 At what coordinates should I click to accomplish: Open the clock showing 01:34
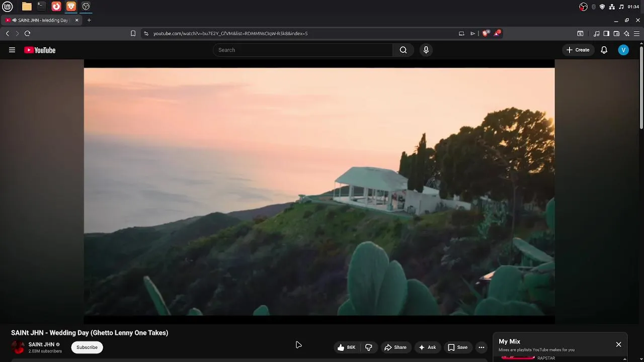pyautogui.click(x=633, y=7)
